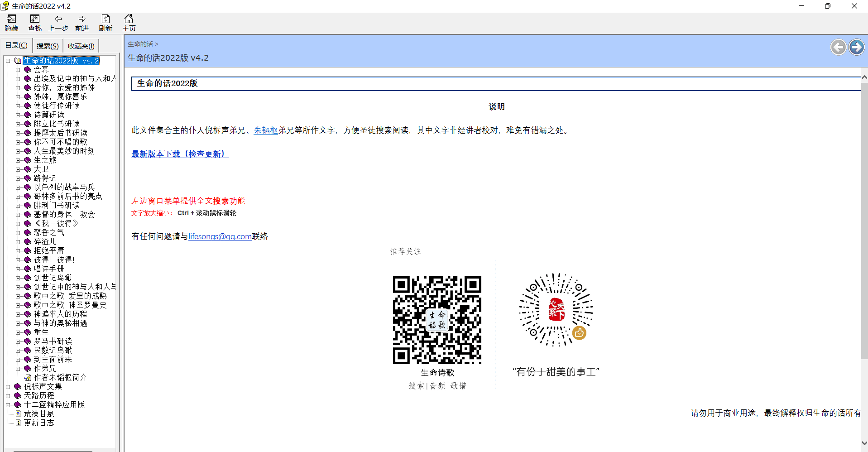The height and width of the screenshot is (452, 868).
Task: Open the 朱韬枢 hyperlink in the description
Action: pos(266,130)
